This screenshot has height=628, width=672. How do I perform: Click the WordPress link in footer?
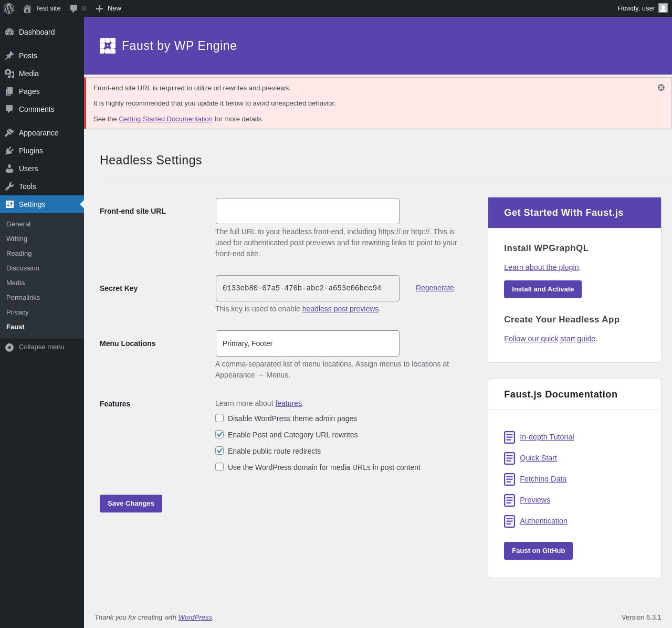(195, 617)
